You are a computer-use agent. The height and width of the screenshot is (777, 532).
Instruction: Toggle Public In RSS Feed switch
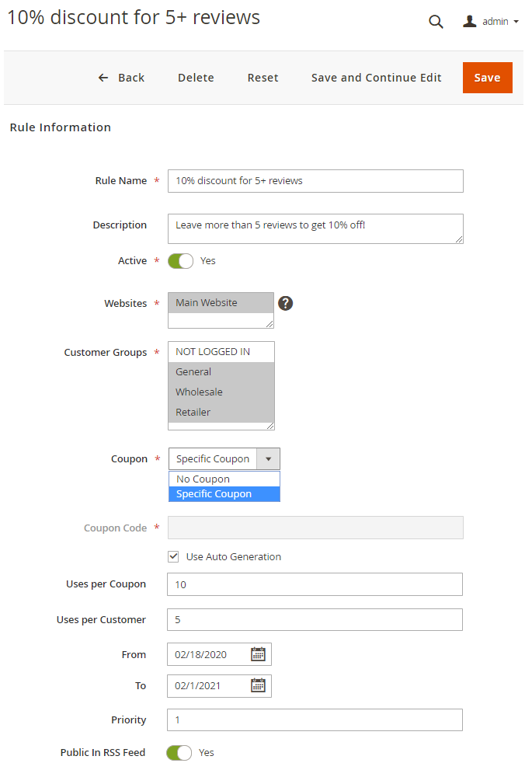pos(179,753)
